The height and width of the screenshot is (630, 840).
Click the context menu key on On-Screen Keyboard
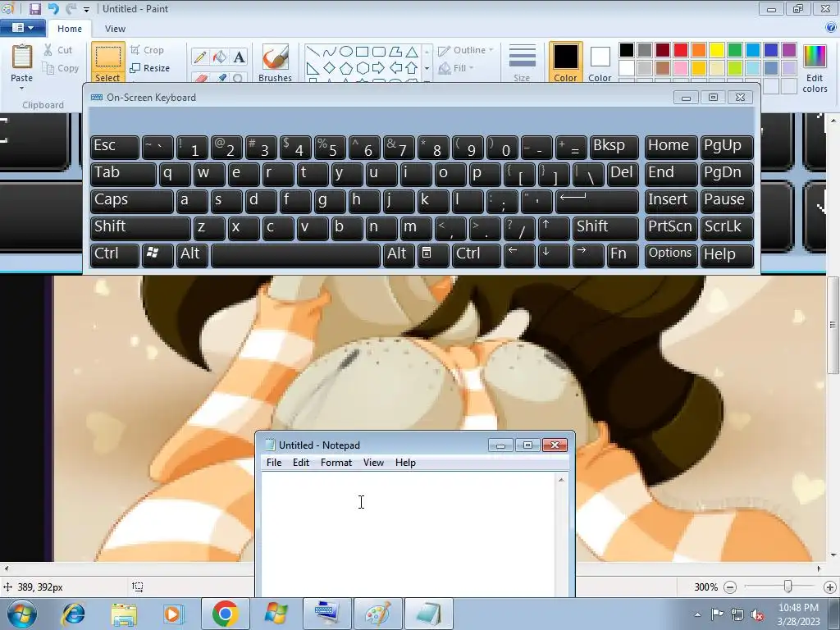433,254
